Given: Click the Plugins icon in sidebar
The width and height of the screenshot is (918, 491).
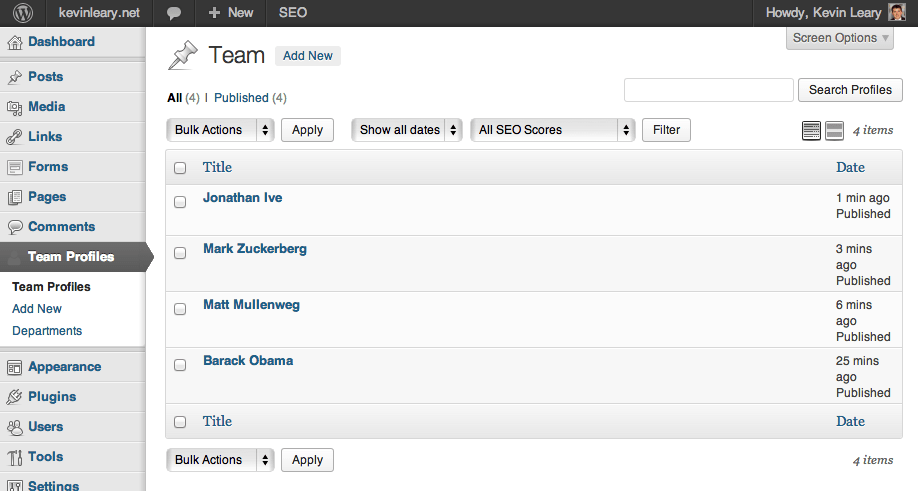Looking at the screenshot, I should point(14,397).
